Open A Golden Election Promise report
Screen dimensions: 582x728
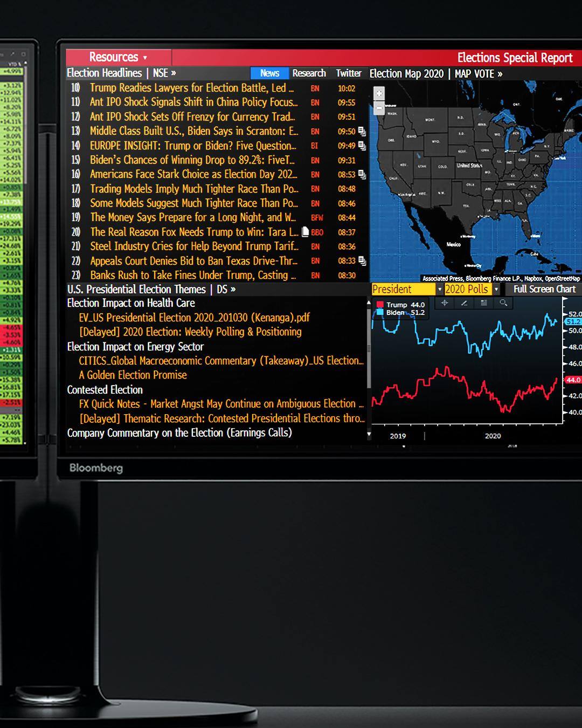tap(133, 375)
